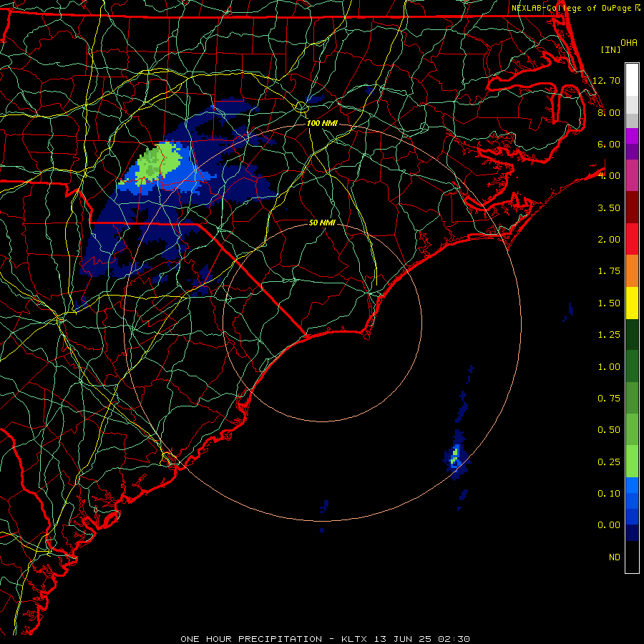
Task: Click the 0.50 legend value
Action: (x=609, y=430)
